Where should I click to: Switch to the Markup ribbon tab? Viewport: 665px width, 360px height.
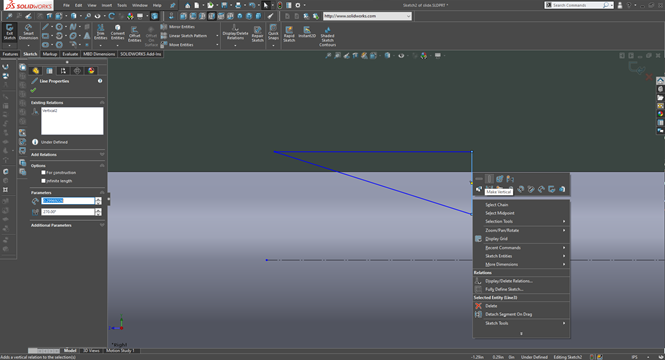pyautogui.click(x=50, y=54)
